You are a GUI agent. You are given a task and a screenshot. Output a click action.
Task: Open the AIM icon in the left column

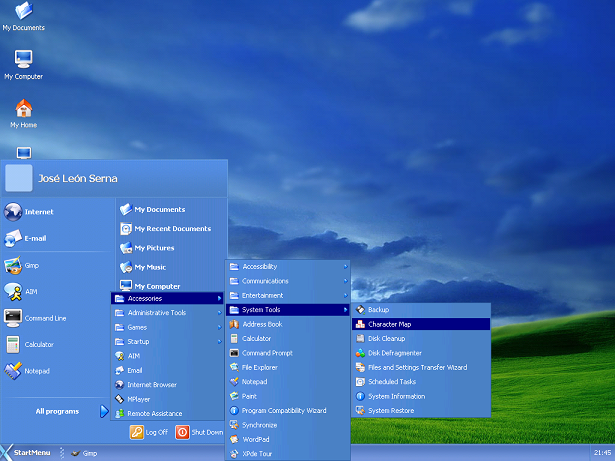pos(13,292)
